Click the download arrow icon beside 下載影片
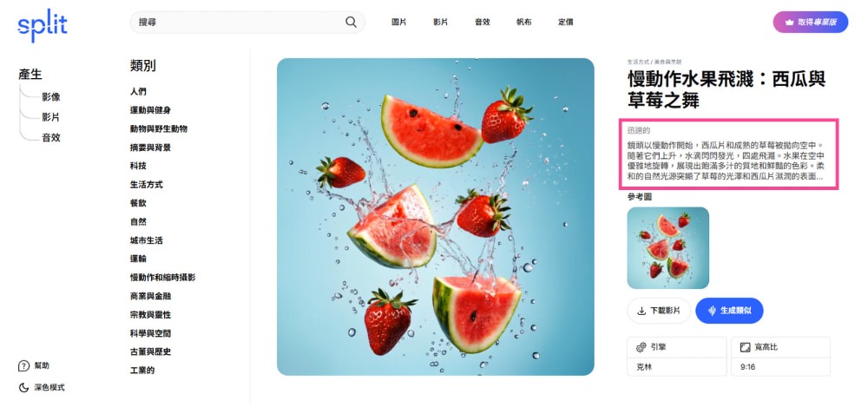868x407 pixels. [x=641, y=311]
